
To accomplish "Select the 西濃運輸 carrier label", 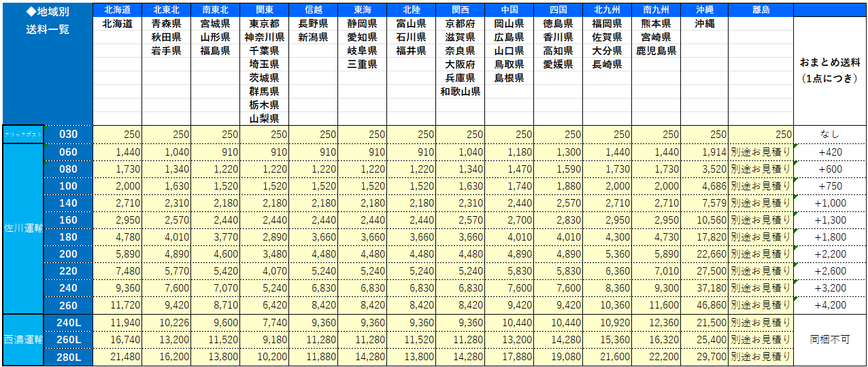I will [23, 339].
